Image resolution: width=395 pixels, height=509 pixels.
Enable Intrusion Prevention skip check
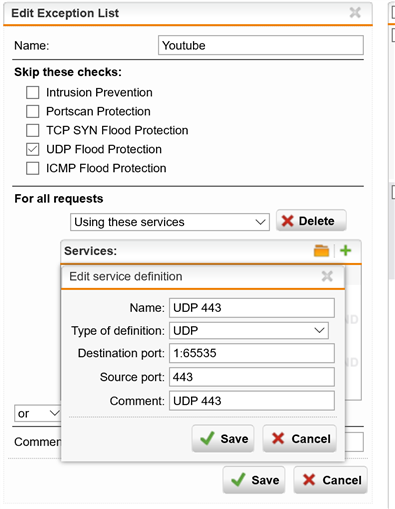click(33, 92)
